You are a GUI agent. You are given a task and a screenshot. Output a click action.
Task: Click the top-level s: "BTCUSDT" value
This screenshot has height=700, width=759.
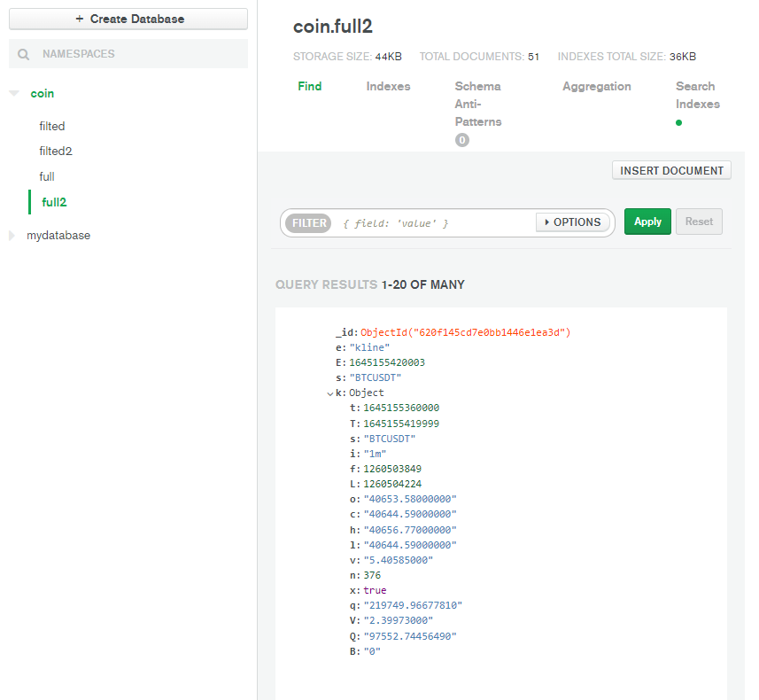[376, 377]
